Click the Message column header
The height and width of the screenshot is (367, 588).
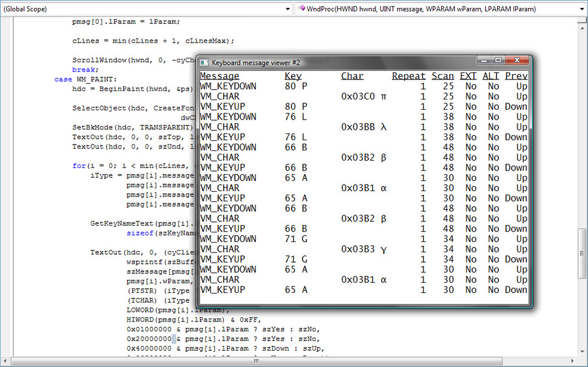pos(219,76)
